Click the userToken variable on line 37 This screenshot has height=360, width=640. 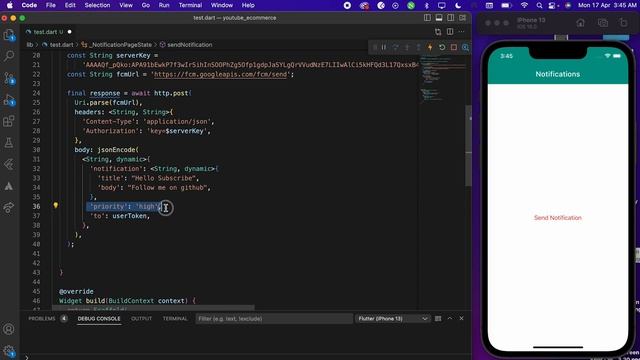[x=130, y=216]
